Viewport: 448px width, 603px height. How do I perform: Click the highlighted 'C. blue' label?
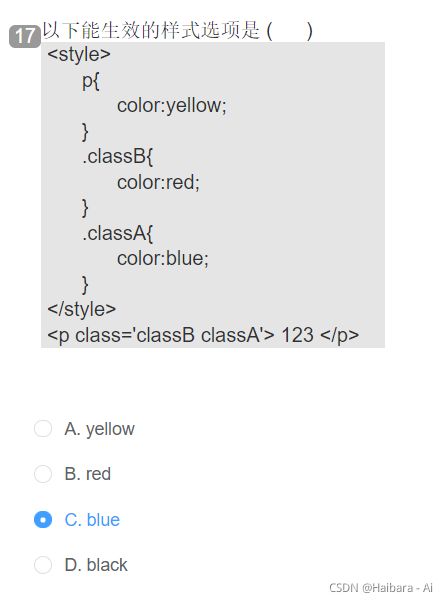click(92, 520)
